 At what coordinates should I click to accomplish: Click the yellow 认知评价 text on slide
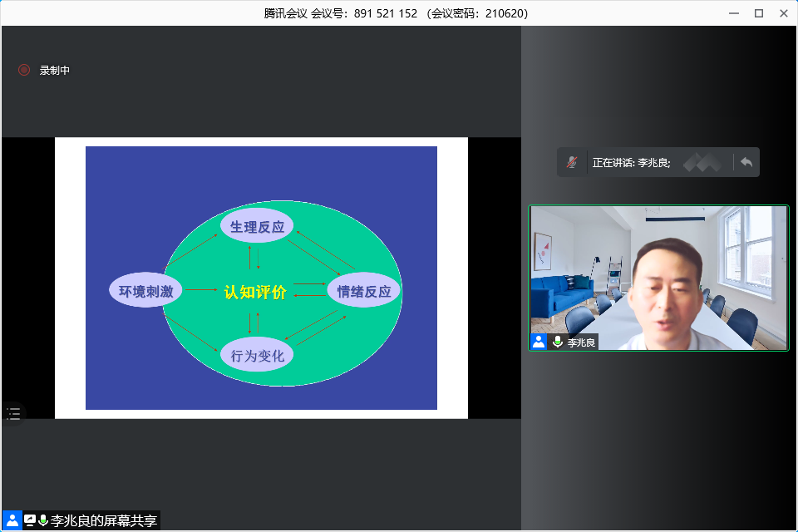click(255, 292)
